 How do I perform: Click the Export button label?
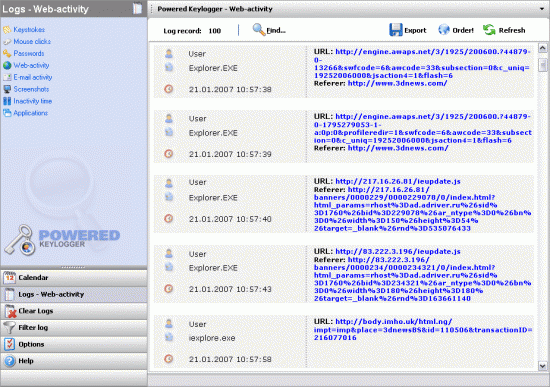[415, 31]
